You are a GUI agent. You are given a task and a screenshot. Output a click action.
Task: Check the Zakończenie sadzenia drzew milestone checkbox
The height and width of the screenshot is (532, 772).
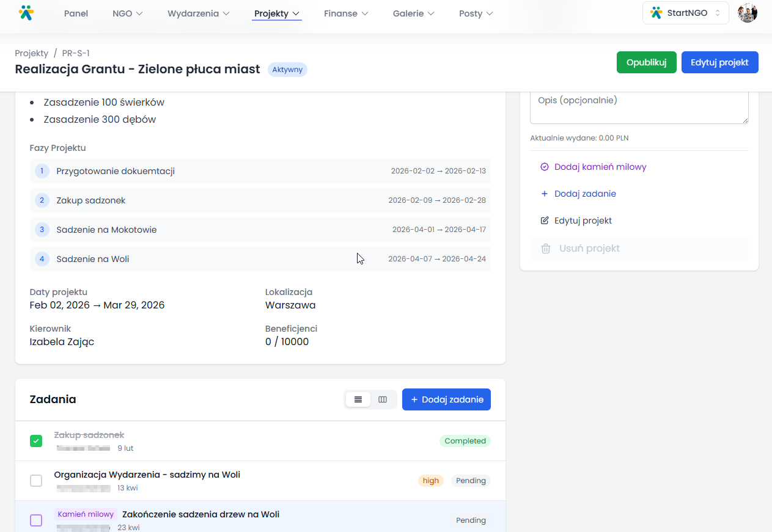[x=36, y=520]
